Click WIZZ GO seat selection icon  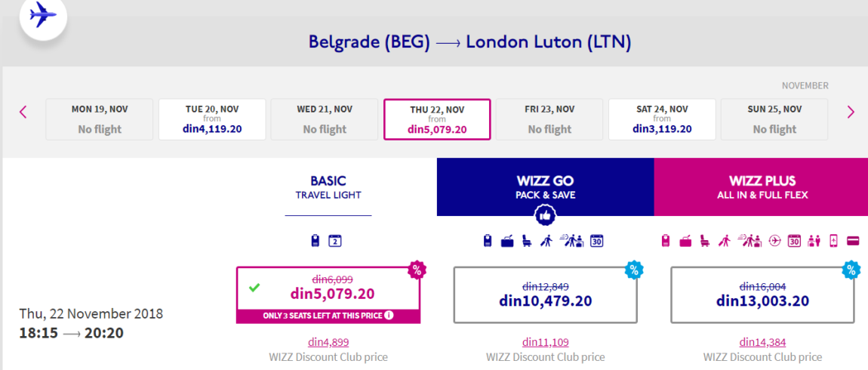pyautogui.click(x=526, y=241)
